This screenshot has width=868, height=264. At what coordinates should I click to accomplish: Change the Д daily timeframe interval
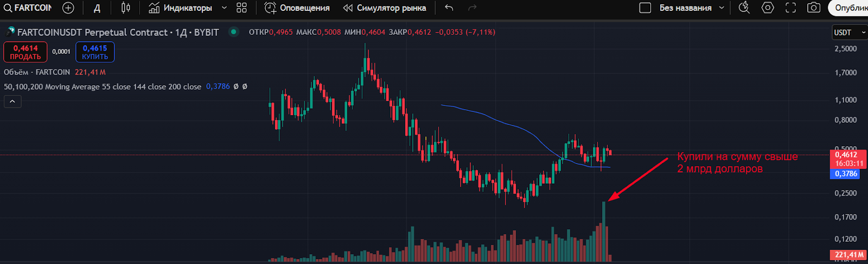click(x=97, y=8)
